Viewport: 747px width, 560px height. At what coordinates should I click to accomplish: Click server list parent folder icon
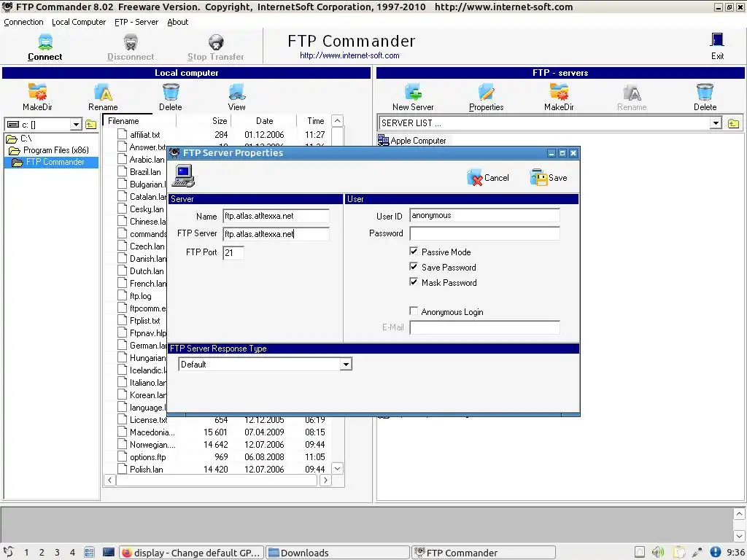click(x=734, y=124)
